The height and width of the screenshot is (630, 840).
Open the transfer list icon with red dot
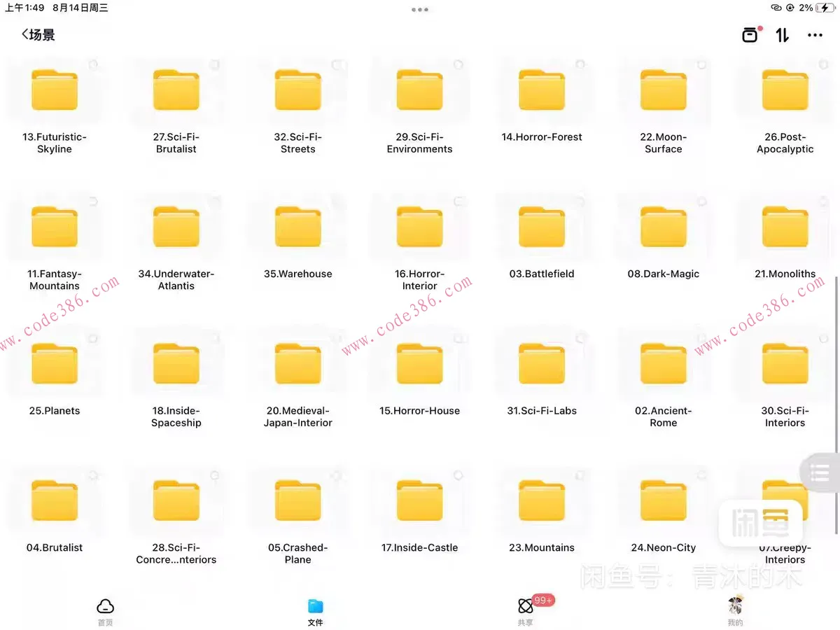click(x=750, y=34)
